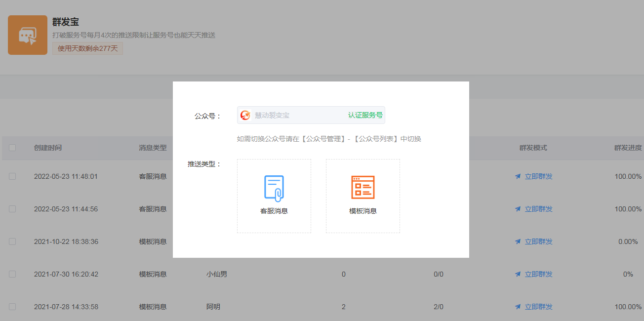Viewport: 644px width, 321px height.
Task: Click the 群发宝 title heading
Action: click(66, 22)
